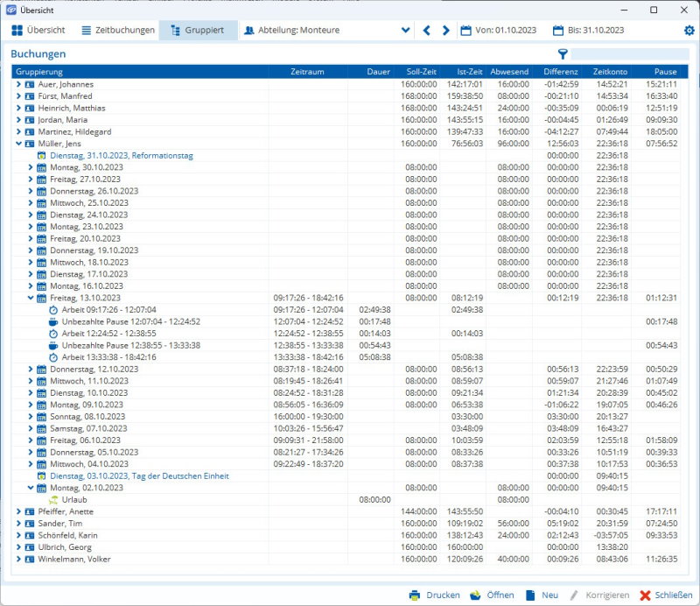
Task: Click the Drucken printer icon
Action: 416,595
